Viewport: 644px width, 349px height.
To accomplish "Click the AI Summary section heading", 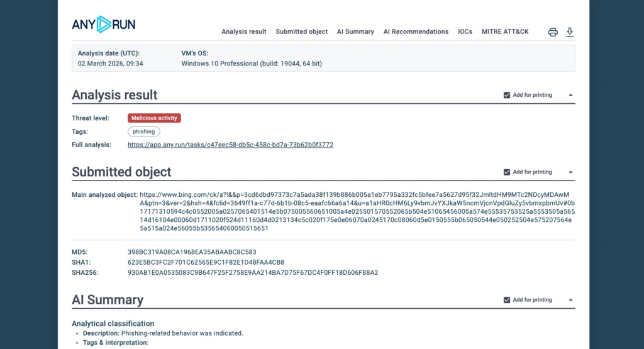I will tap(108, 300).
